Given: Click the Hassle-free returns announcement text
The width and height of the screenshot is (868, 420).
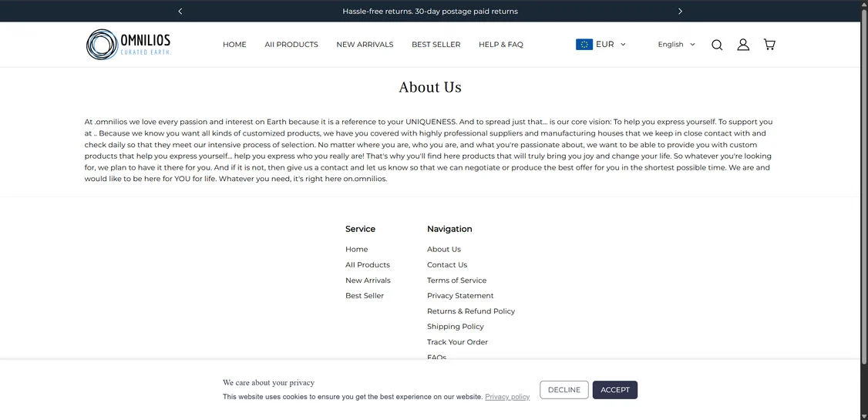Looking at the screenshot, I should (430, 11).
